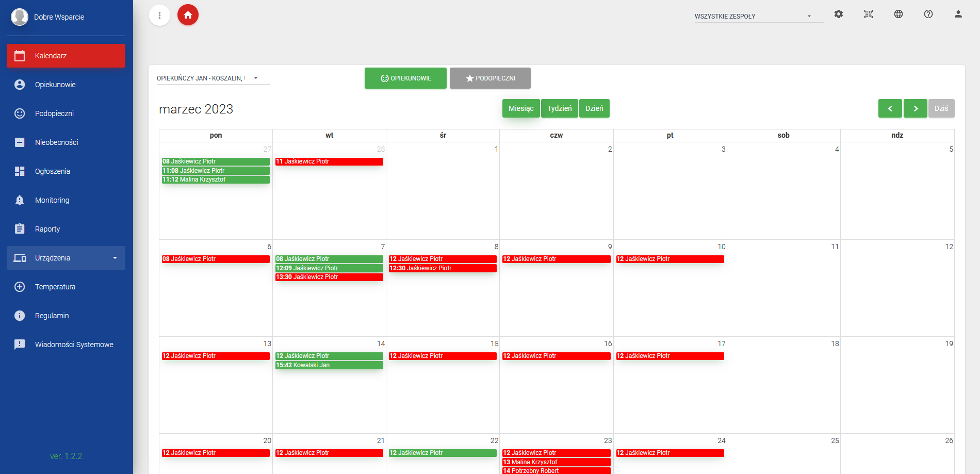Viewport: 980px width, 474px height.
Task: Open 13 Malina Krzysztof event
Action: (557, 462)
